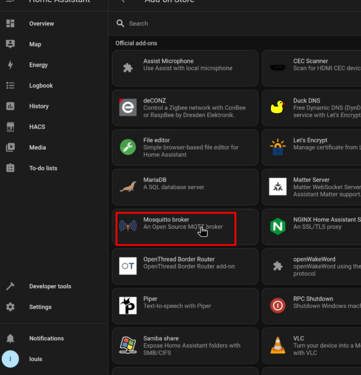Image resolution: width=361 pixels, height=375 pixels.
Task: Click the History chart icon
Action: [x=10, y=106]
